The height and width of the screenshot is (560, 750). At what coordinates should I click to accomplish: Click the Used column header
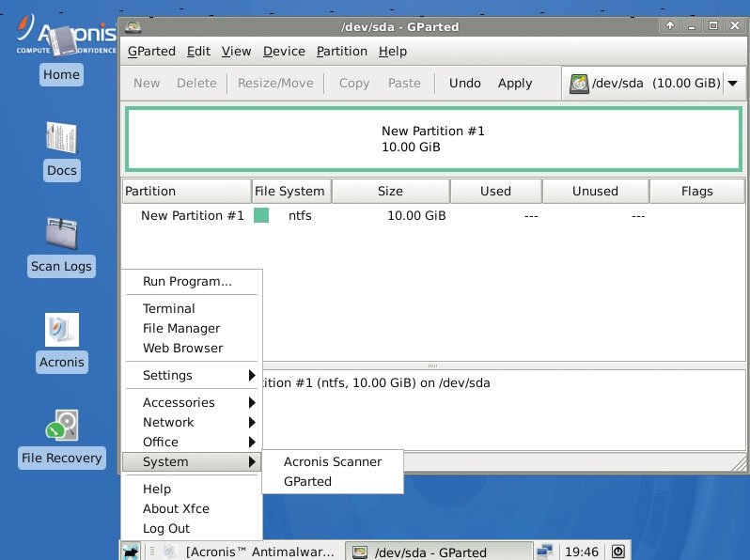[x=496, y=192]
